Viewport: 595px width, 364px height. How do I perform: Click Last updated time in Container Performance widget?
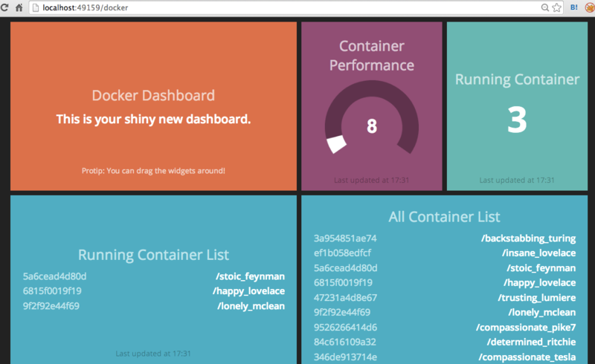[x=372, y=180]
